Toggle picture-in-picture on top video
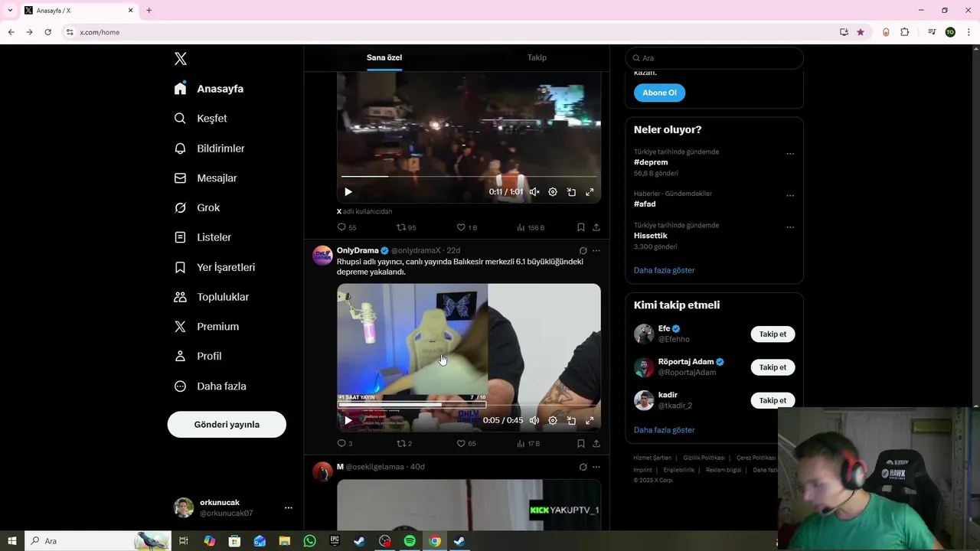Viewport: 980px width, 551px height. tap(571, 192)
